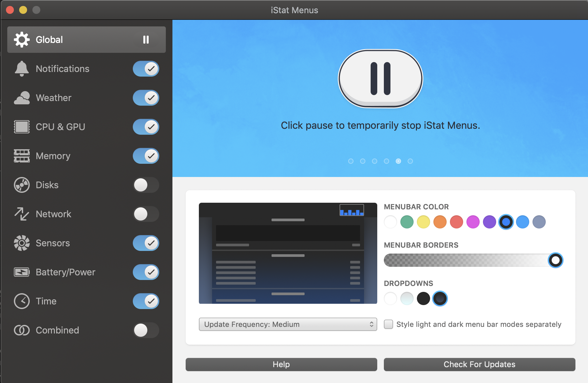
Task: Choose the selected dark-ringed blue menubar swatch
Action: [x=506, y=222]
